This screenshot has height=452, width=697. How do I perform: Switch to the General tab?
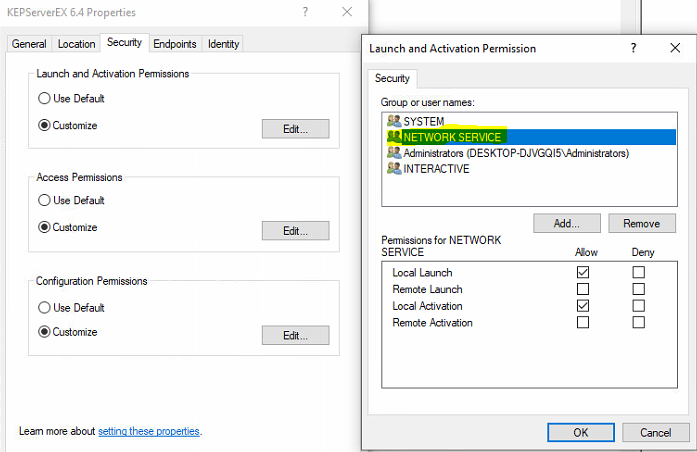coord(29,44)
